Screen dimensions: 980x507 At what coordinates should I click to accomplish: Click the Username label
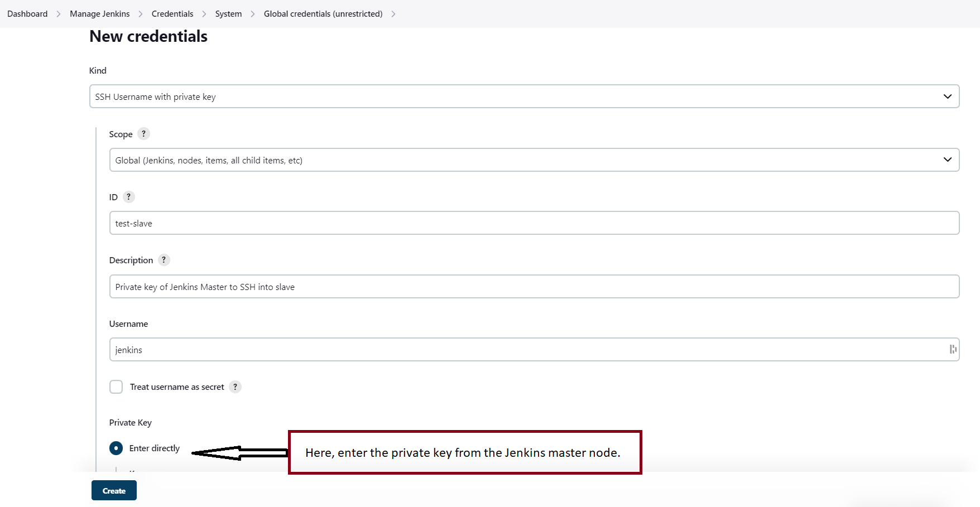click(x=128, y=323)
